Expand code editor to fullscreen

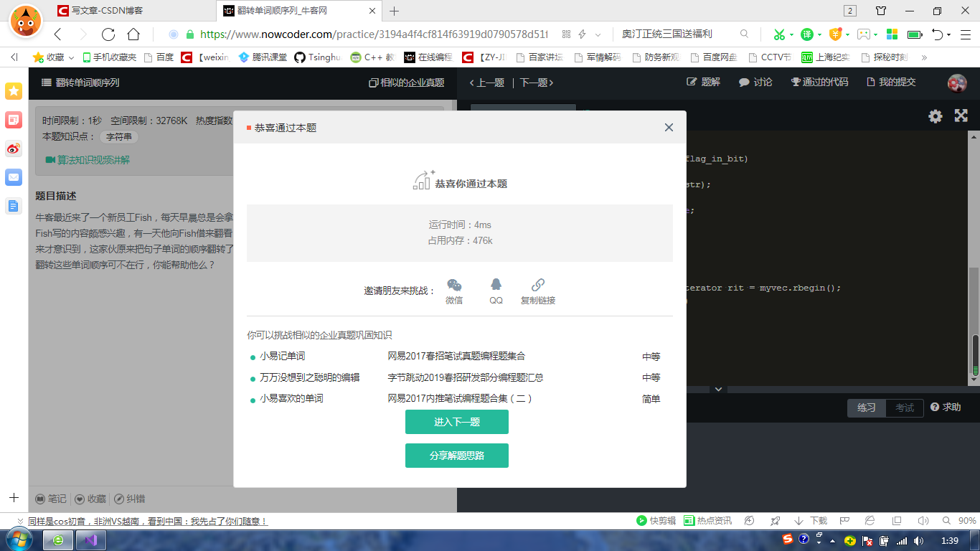coord(961,116)
